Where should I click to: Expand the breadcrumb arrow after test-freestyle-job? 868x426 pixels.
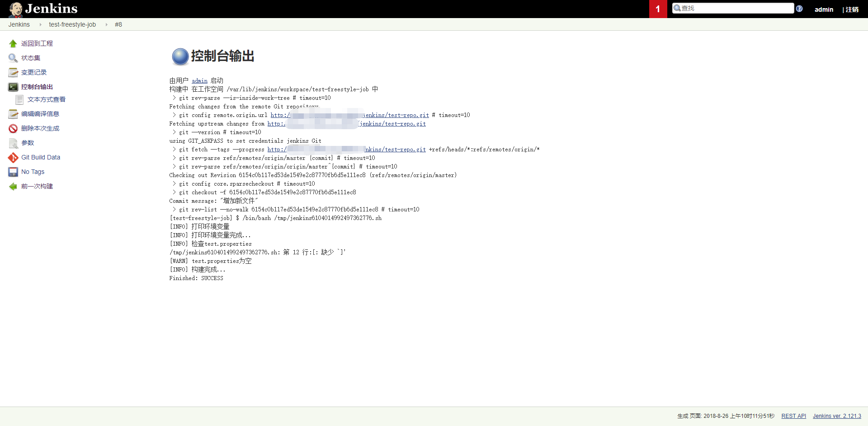106,25
